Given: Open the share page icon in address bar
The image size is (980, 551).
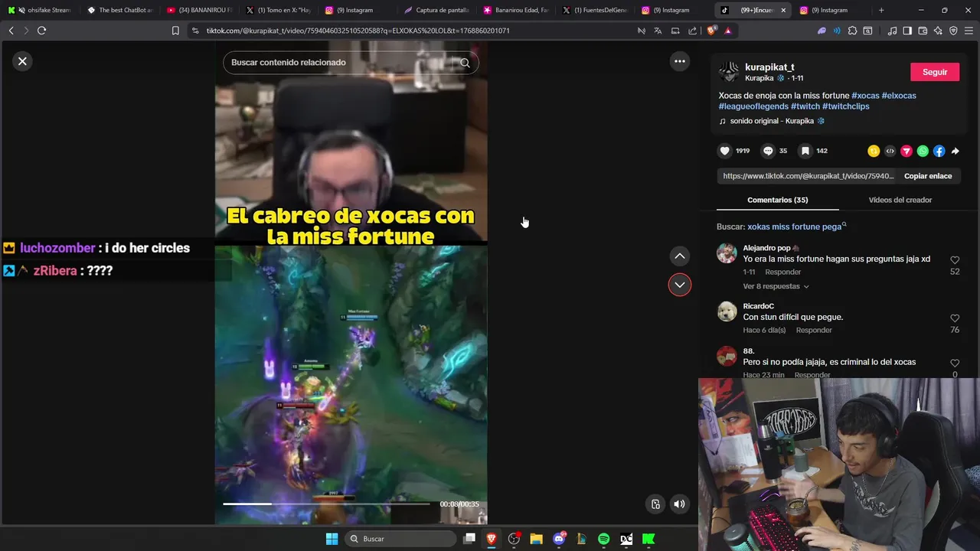Looking at the screenshot, I should click(x=692, y=31).
